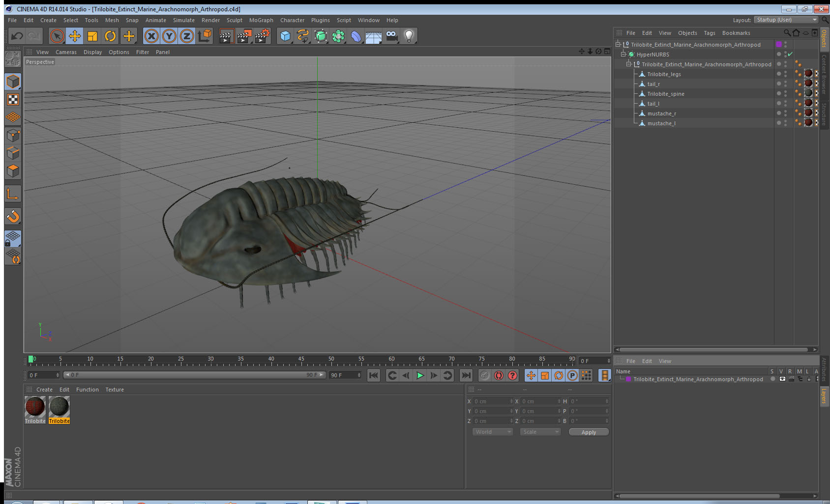Screen dimensions: 830x504
Task: Enable the Points mode
Action: tap(13, 135)
